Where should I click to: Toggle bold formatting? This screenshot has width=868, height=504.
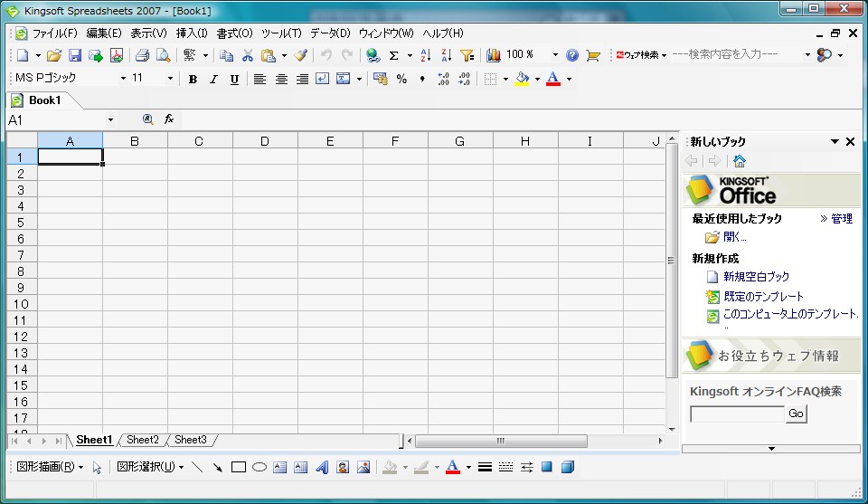coord(193,79)
